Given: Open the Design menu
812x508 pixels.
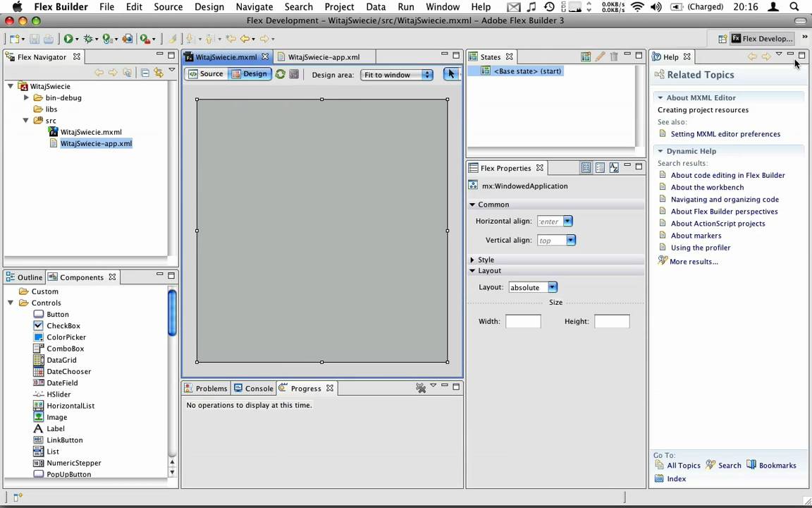Looking at the screenshot, I should pyautogui.click(x=209, y=7).
